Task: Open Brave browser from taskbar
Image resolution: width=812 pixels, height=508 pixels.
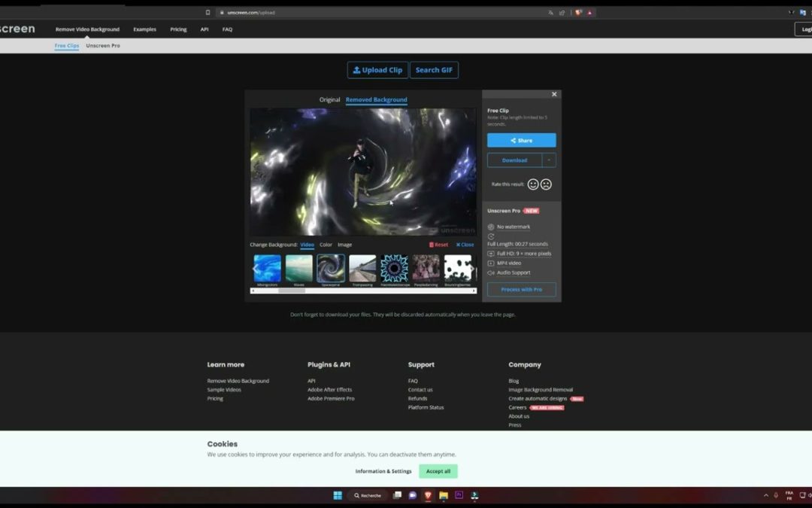Action: coord(428,495)
